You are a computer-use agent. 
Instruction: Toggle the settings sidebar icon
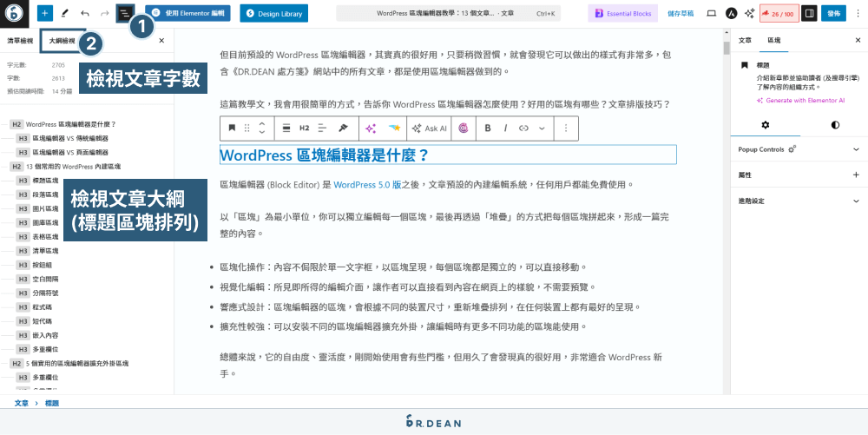(809, 13)
